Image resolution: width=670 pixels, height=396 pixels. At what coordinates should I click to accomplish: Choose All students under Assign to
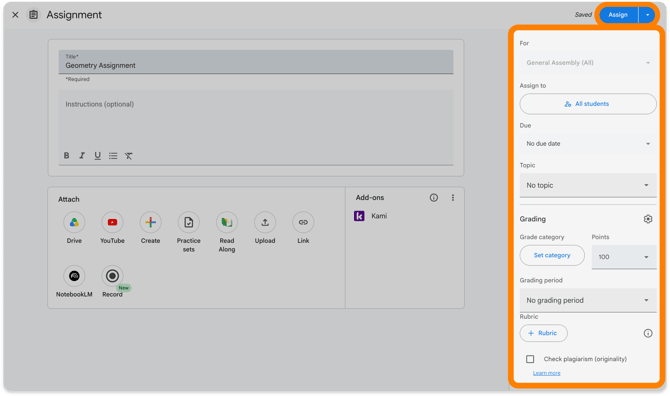click(588, 104)
